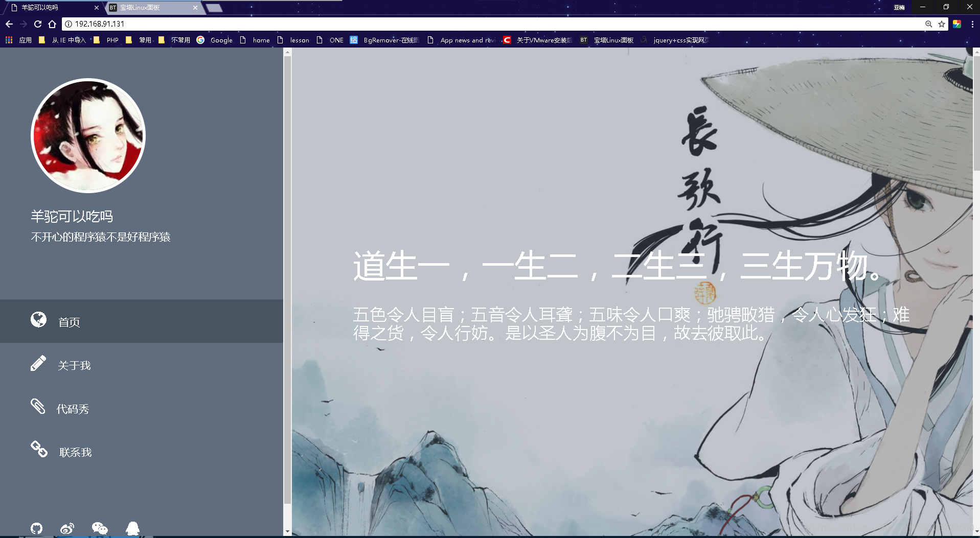Open the App news and reviews bookmark
This screenshot has height=538, width=980.
pyautogui.click(x=462, y=40)
